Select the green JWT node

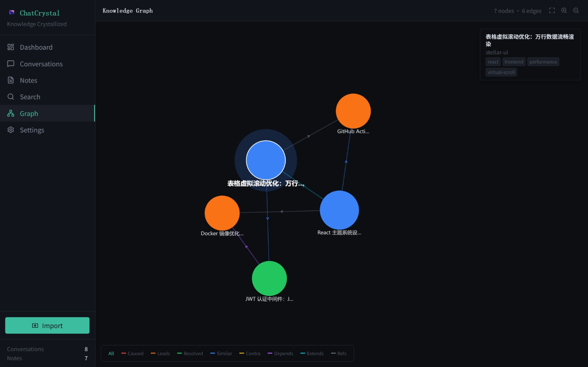coord(269,278)
